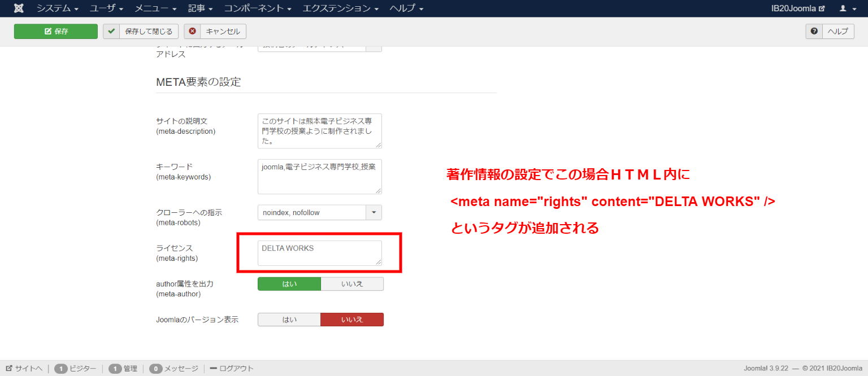Image resolution: width=868 pixels, height=376 pixels.
Task: Expand the エクステンション menu
Action: (340, 8)
